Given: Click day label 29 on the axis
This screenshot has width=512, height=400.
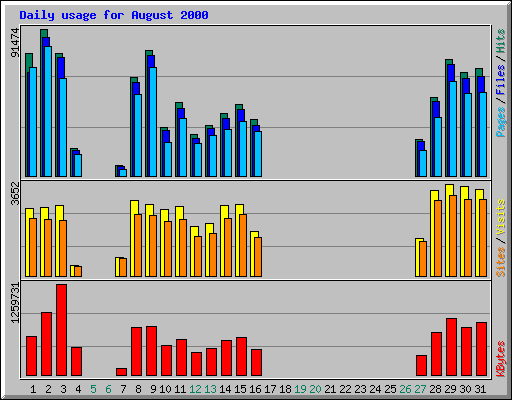Looking at the screenshot, I should (450, 389).
